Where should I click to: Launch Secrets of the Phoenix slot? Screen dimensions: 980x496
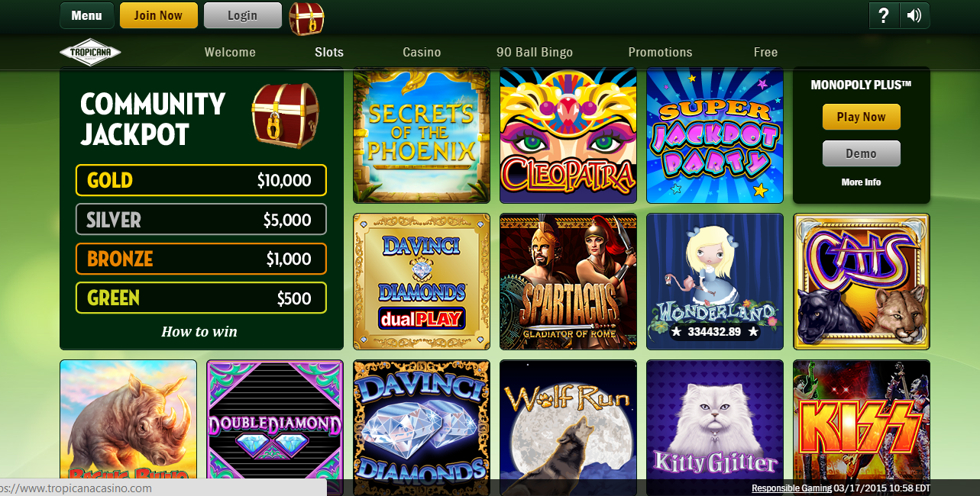tap(422, 135)
